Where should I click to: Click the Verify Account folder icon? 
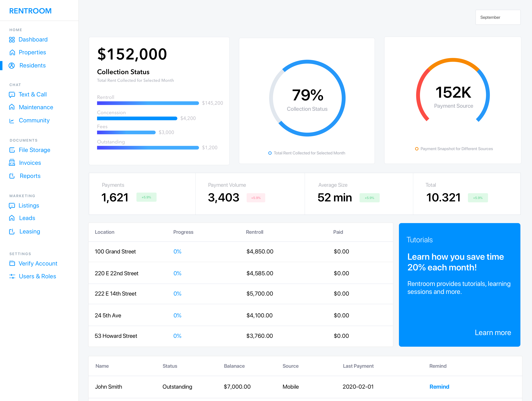(x=12, y=264)
